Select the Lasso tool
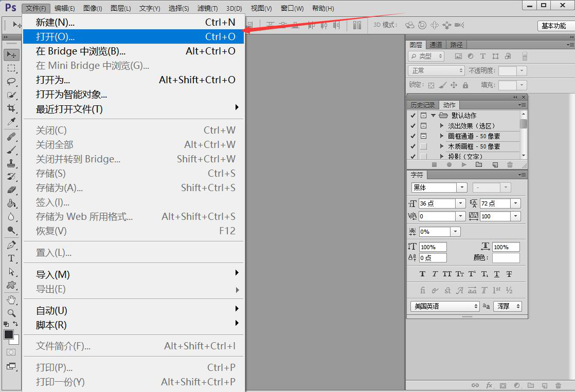 11,81
